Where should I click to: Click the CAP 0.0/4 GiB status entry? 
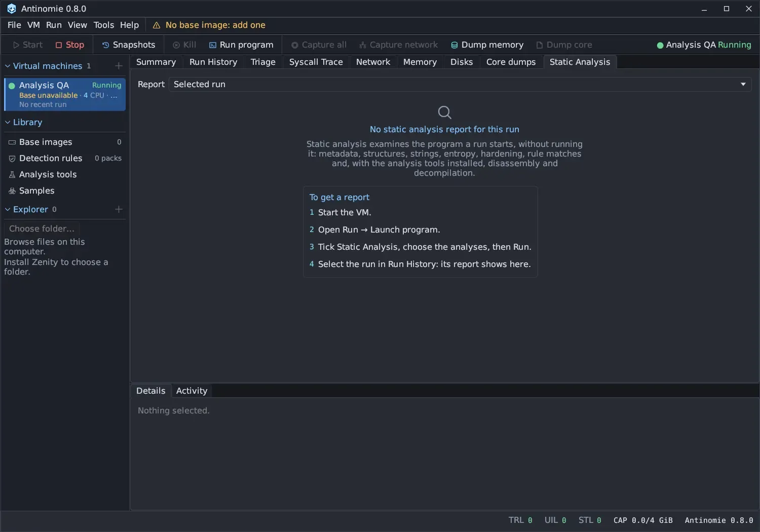point(643,520)
